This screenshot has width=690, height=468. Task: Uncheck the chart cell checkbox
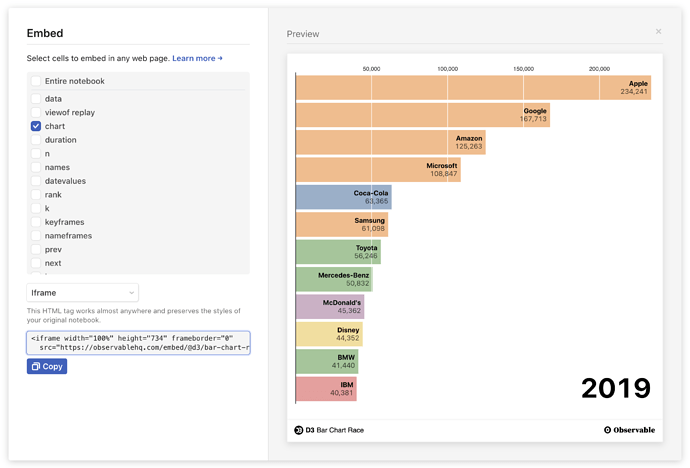37,126
